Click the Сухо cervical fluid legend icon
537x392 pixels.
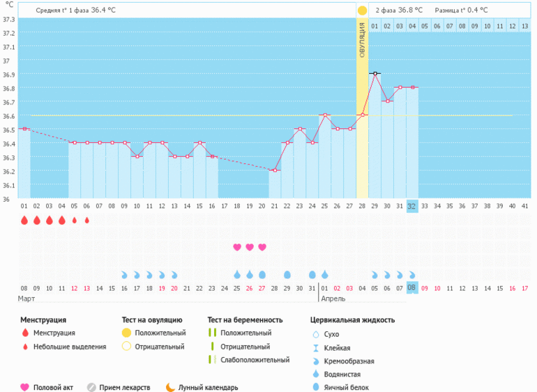click(x=315, y=334)
